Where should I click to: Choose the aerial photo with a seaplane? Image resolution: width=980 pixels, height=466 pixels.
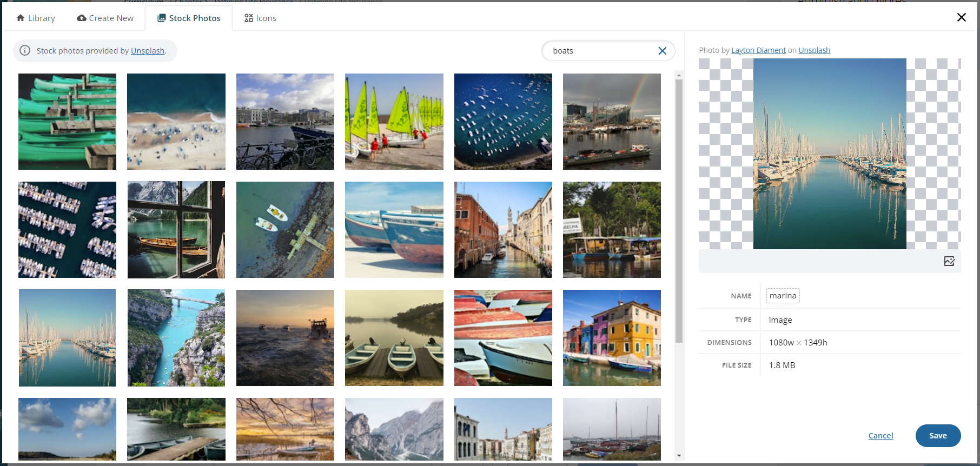pyautogui.click(x=285, y=230)
